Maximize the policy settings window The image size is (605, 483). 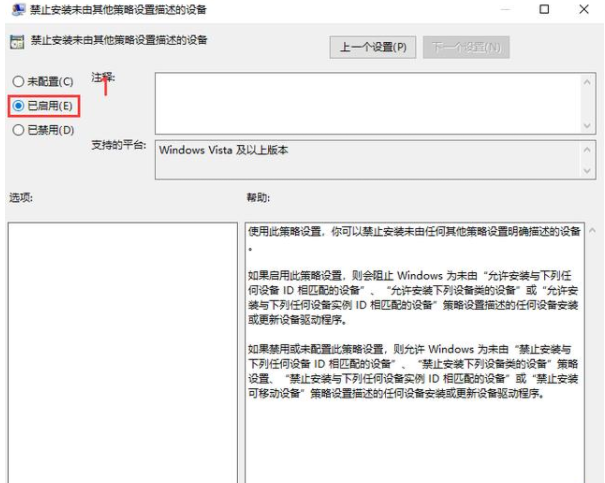tap(544, 10)
